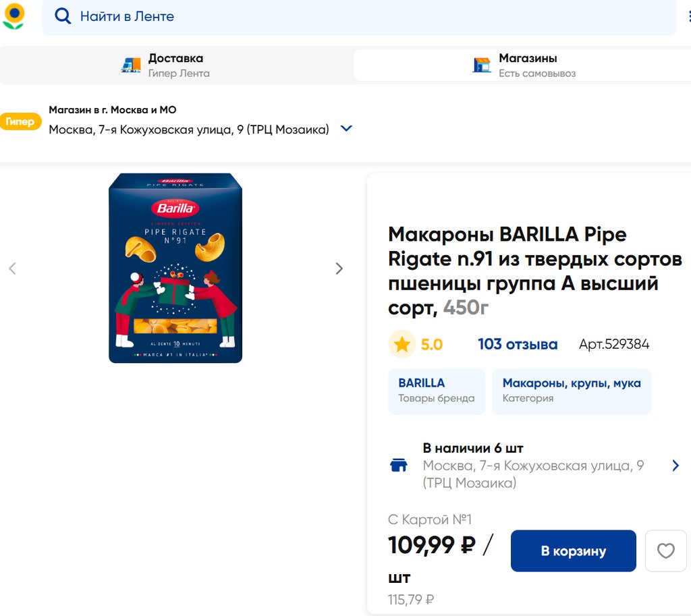Show next product image arrow
Viewport: 691px width, 616px height.
click(339, 269)
